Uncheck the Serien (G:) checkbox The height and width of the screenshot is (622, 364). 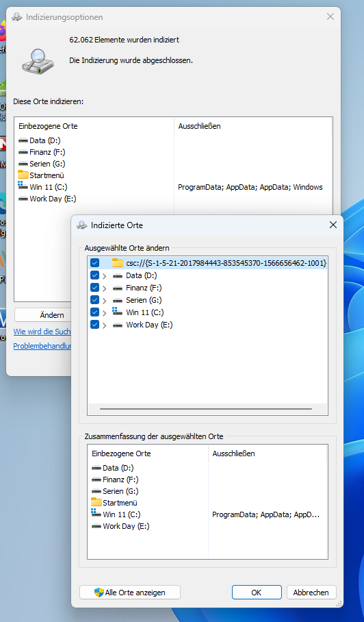(x=94, y=300)
